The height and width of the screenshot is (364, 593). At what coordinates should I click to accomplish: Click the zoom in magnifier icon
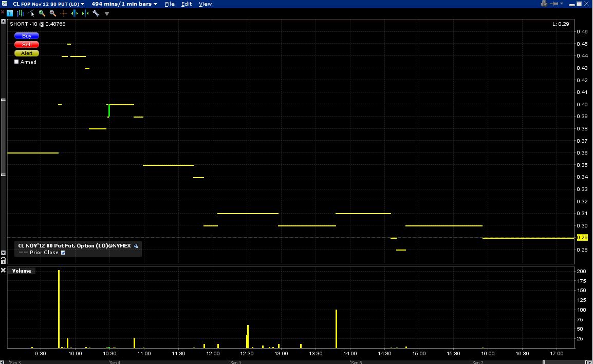(x=42, y=13)
